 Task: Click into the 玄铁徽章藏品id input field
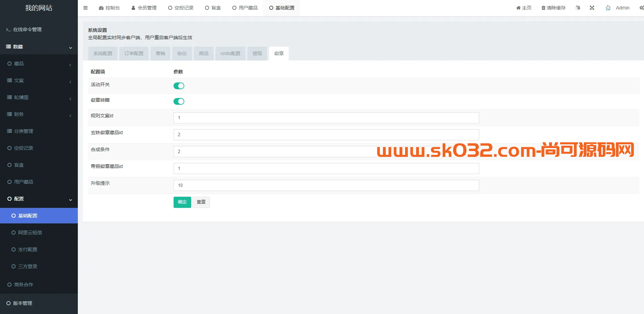pos(326,135)
